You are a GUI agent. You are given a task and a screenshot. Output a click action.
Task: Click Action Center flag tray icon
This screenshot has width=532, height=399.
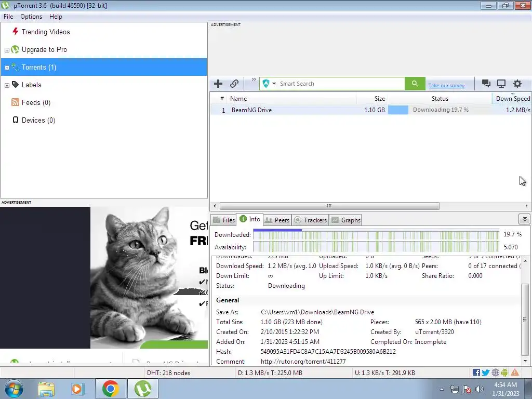tap(467, 389)
